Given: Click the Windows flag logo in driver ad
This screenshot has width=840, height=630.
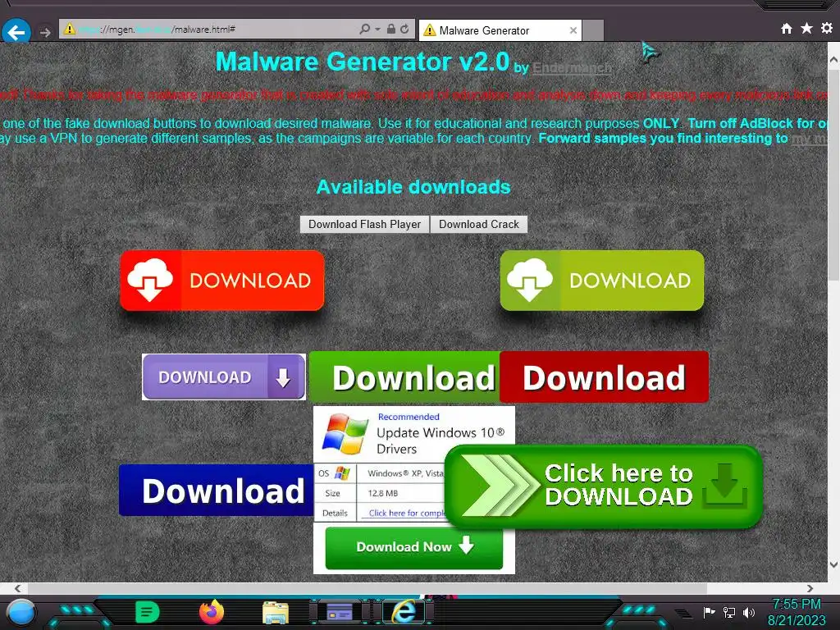Looking at the screenshot, I should tap(345, 433).
